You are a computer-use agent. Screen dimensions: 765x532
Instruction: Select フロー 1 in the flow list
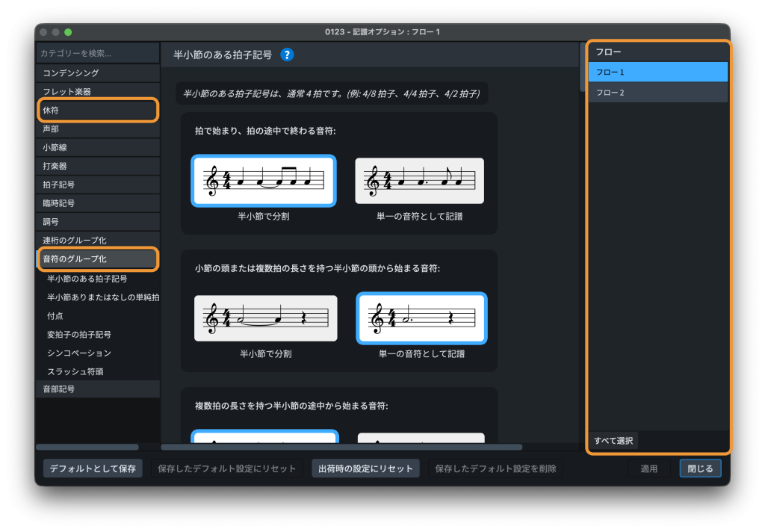(657, 72)
